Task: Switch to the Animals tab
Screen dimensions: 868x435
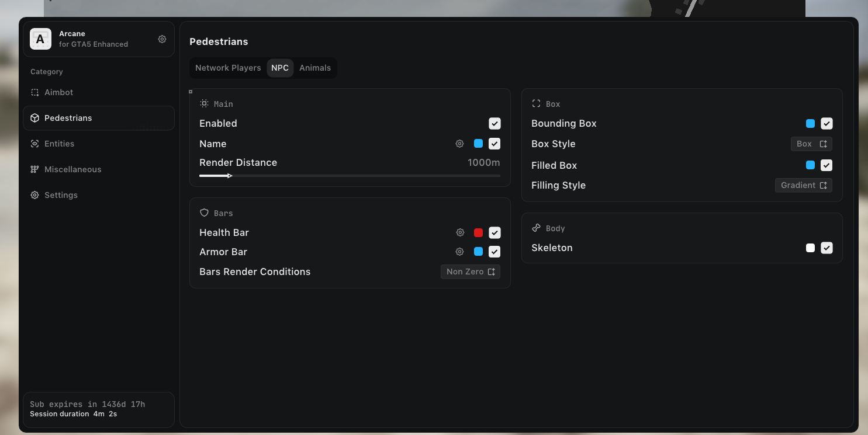Action: [315, 68]
